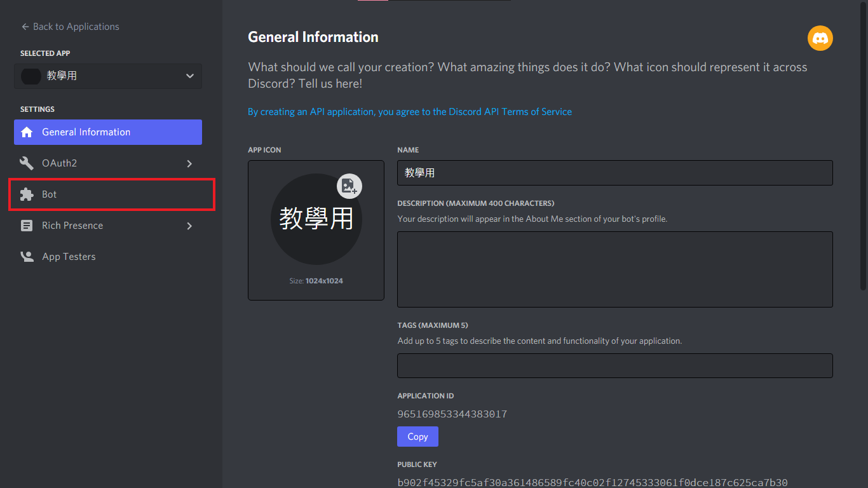This screenshot has height=488, width=868.
Task: Click into the Description text area
Action: pyautogui.click(x=614, y=269)
